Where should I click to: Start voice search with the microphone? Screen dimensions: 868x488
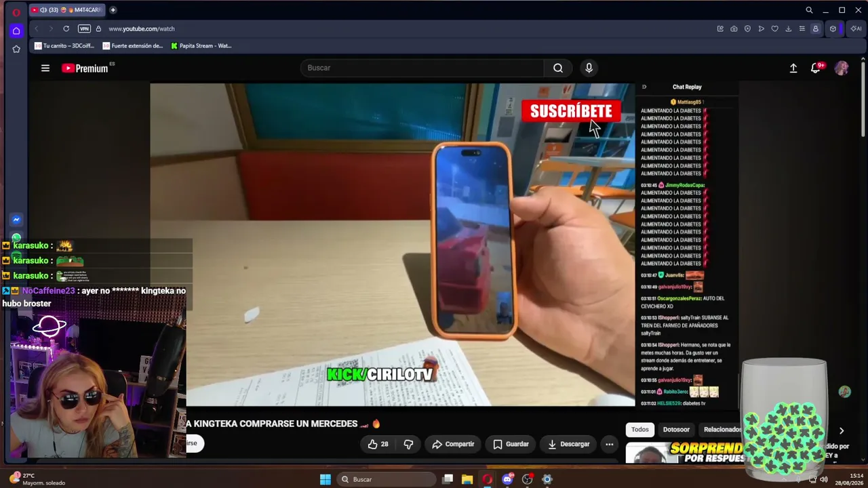tap(589, 68)
